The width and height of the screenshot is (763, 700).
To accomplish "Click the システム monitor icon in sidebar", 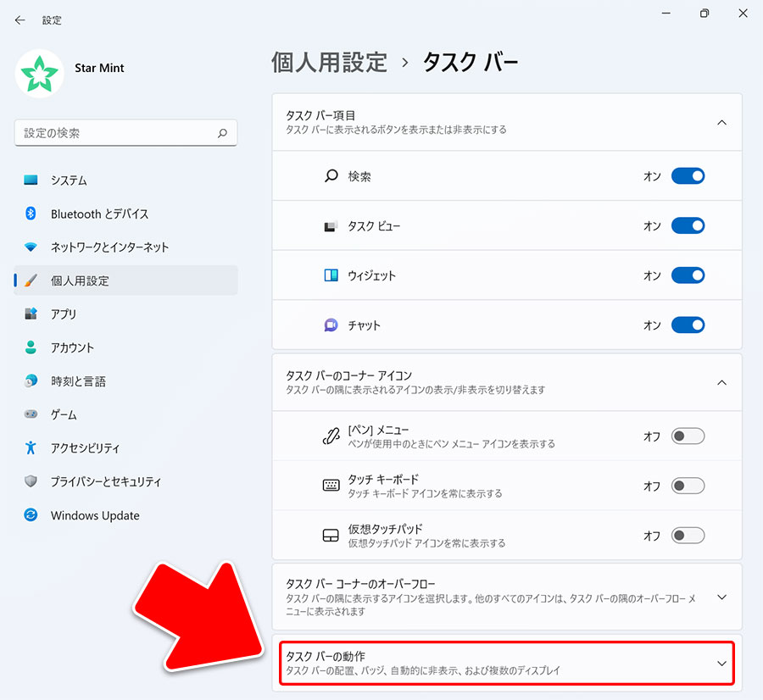I will coord(31,180).
